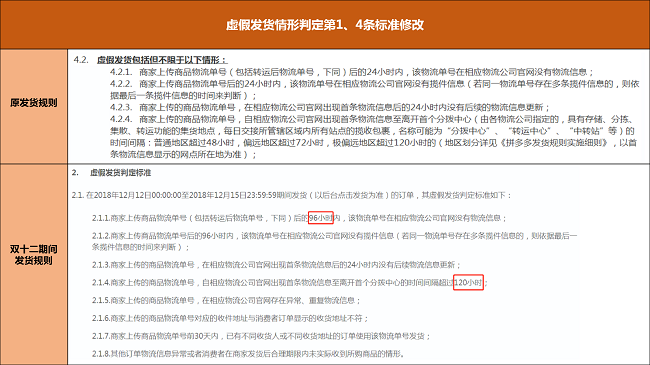650x365 pixels.
Task: Click clause 2.1.6 about 收件地址
Action: 230,318
